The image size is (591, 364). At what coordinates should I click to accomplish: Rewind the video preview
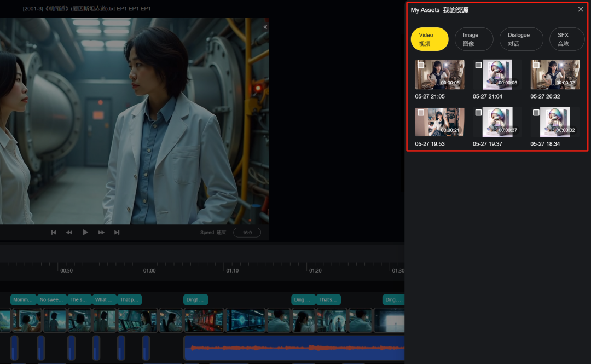[x=69, y=232]
